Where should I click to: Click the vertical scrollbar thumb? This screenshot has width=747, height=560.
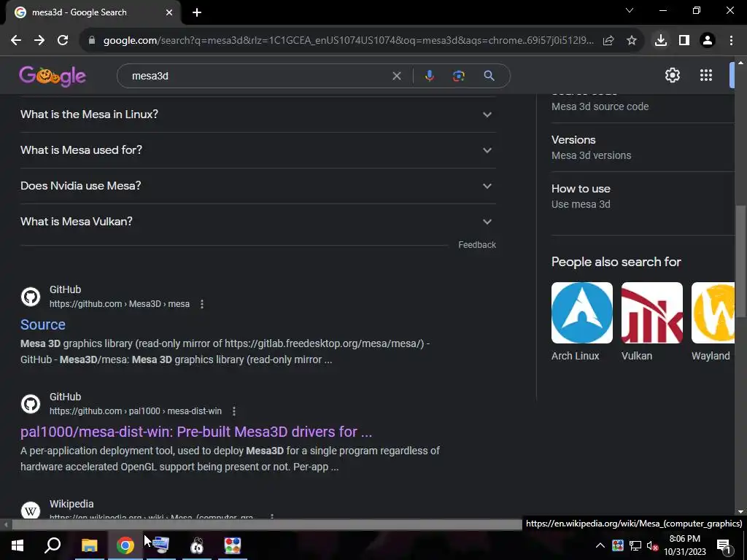point(740,260)
